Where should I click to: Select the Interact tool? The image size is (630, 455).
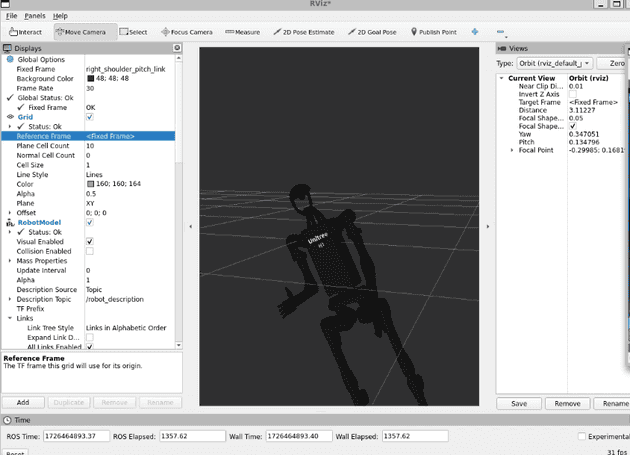pyautogui.click(x=25, y=32)
